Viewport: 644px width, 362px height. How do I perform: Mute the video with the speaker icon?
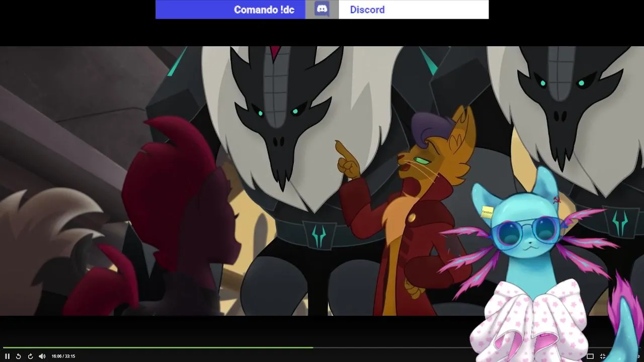point(42,356)
